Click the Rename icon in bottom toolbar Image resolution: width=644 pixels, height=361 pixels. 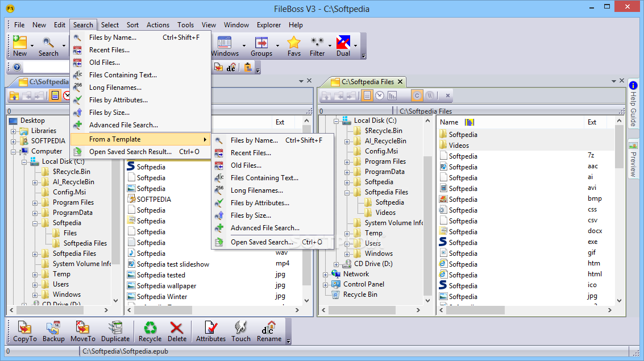[x=269, y=327]
